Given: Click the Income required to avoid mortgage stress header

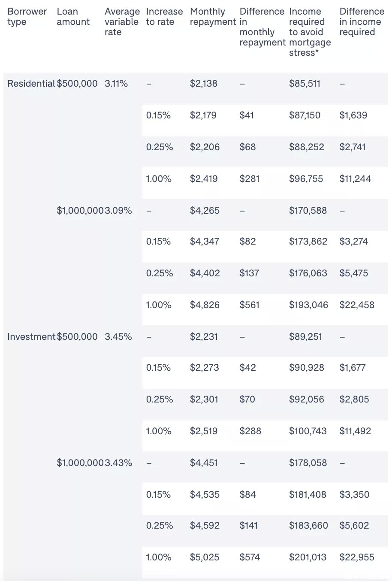Looking at the screenshot, I should coord(310,32).
